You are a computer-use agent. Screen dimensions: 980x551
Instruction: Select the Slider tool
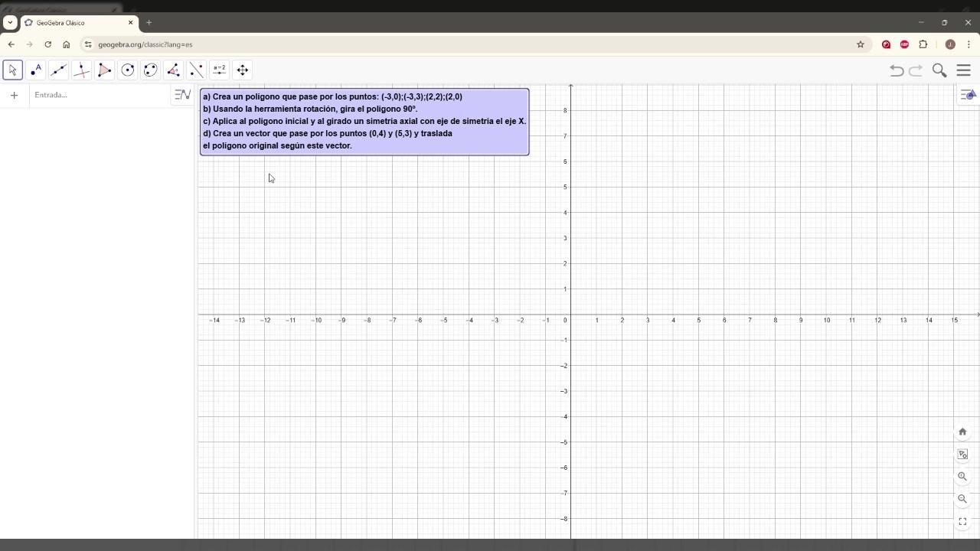pyautogui.click(x=220, y=70)
